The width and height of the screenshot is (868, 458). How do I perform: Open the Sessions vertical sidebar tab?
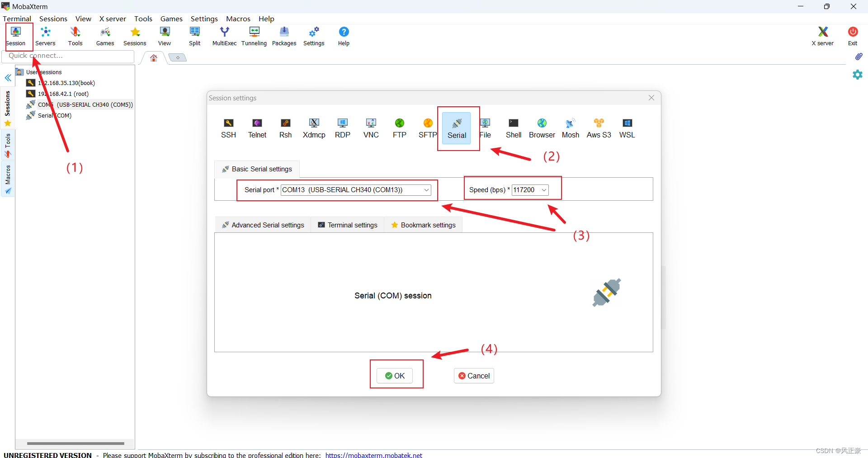[x=8, y=108]
